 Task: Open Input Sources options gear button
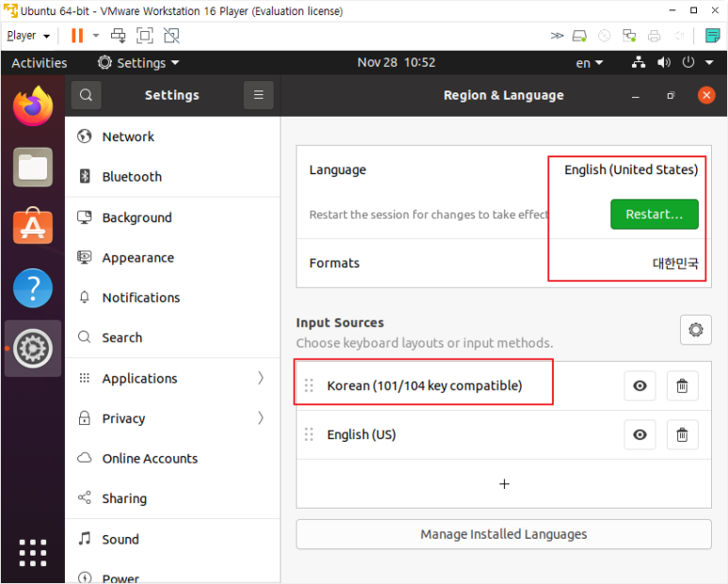point(695,330)
